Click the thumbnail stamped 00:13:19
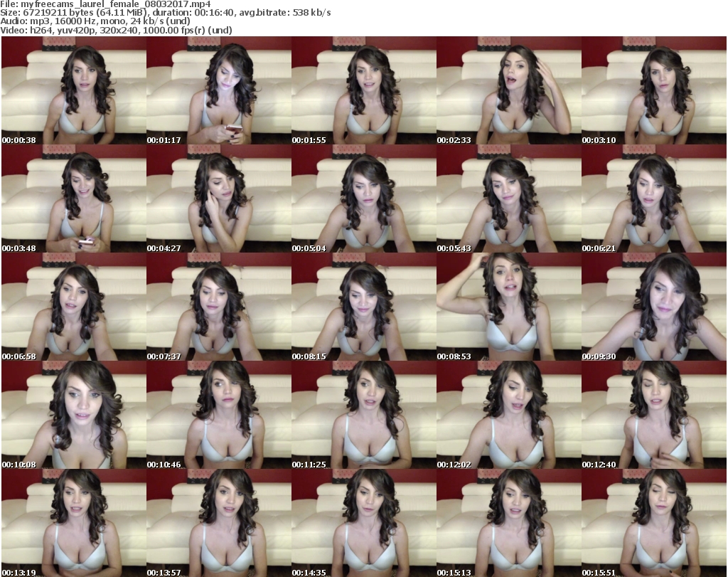 click(x=74, y=523)
